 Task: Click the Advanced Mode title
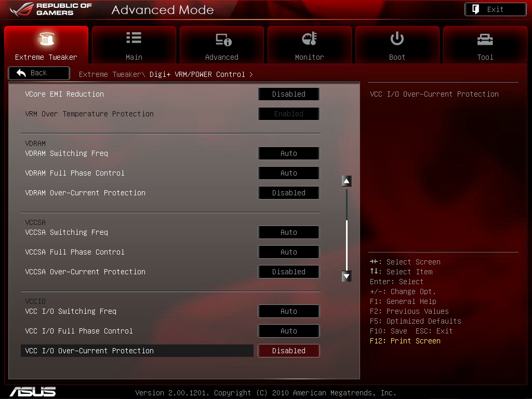point(163,9)
